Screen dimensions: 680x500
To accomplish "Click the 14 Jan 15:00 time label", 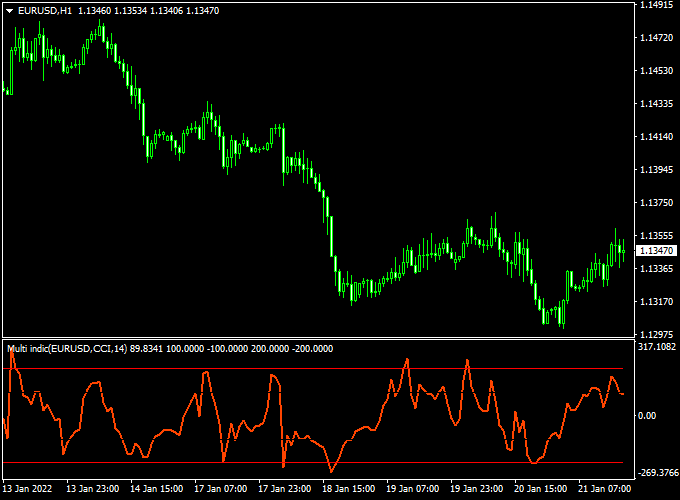I will coord(157,489).
